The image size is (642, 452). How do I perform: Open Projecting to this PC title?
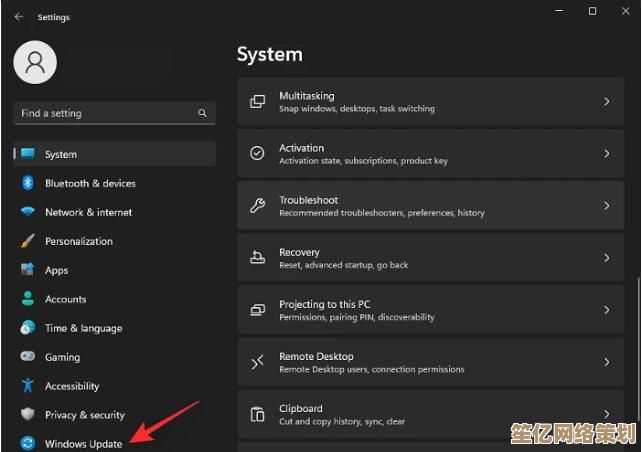click(325, 304)
